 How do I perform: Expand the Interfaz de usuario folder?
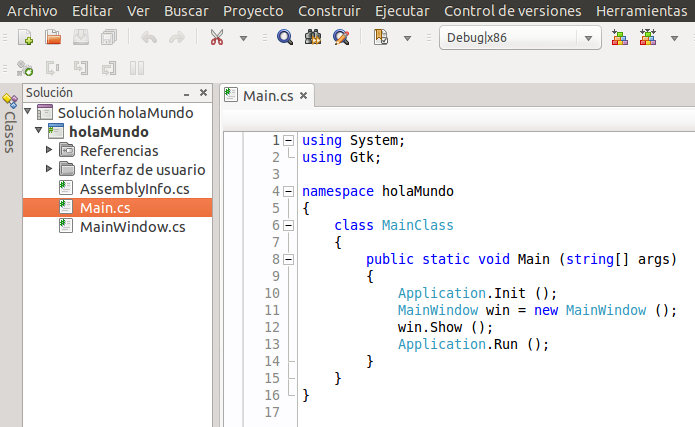(49, 168)
